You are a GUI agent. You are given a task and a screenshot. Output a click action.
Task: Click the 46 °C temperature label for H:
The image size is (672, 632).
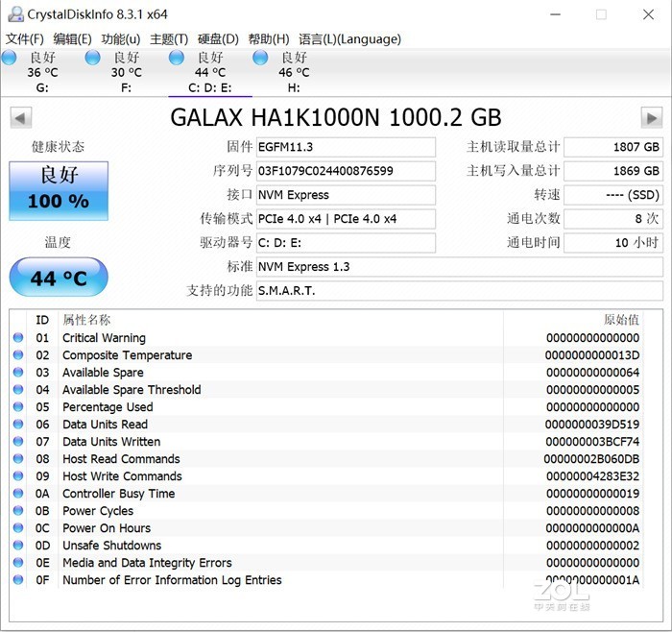[294, 72]
